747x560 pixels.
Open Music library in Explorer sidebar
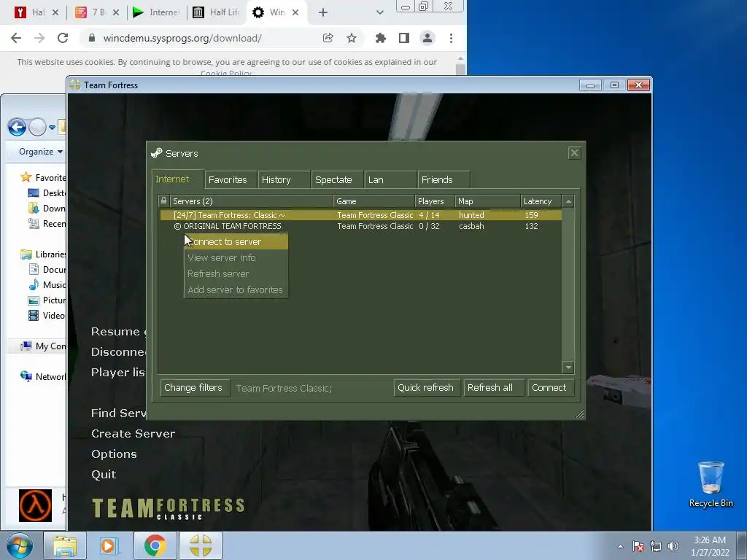coord(47,285)
